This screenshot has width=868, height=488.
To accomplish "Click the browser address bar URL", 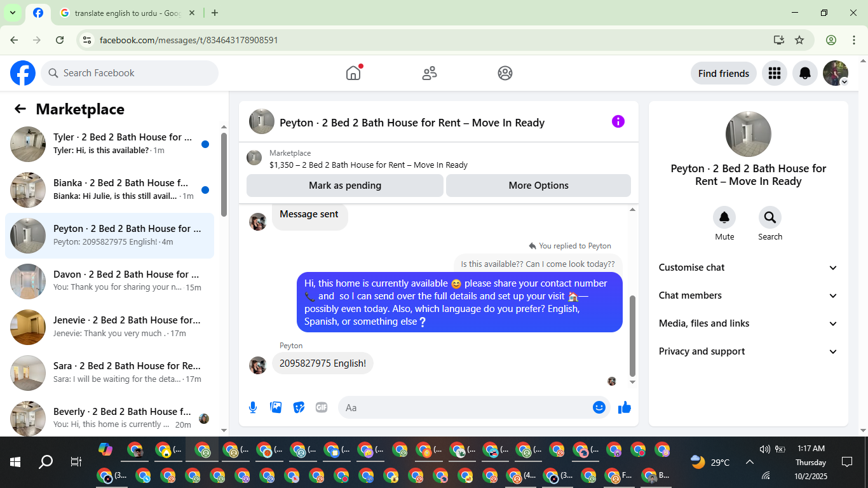I will click(189, 40).
